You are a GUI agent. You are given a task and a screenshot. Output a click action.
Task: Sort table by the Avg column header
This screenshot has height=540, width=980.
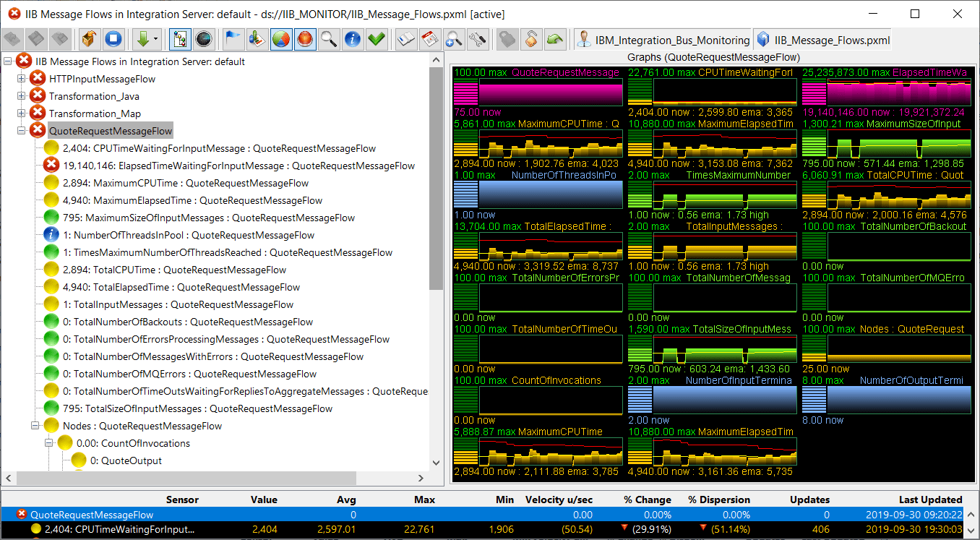click(346, 500)
